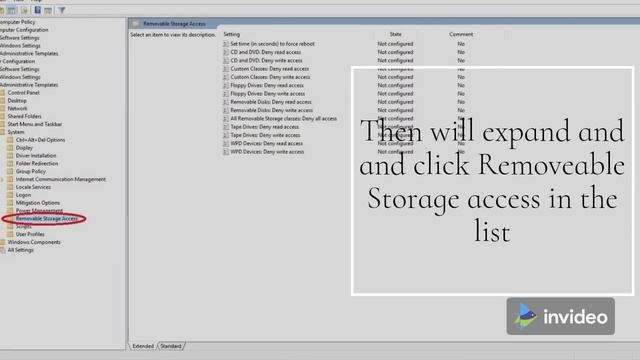640x360 pixels.
Task: Click policy icon beside 'Custom Classes: Deny read access'
Action: pyautogui.click(x=226, y=69)
